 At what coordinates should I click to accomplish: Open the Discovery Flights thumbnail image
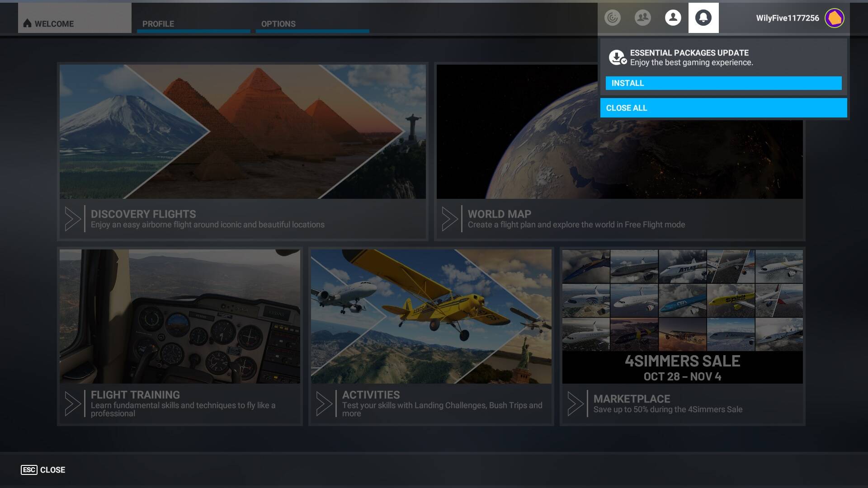pyautogui.click(x=243, y=131)
